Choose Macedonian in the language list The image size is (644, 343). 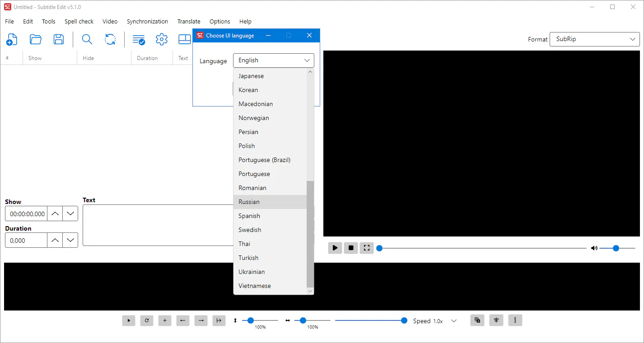tap(270, 104)
